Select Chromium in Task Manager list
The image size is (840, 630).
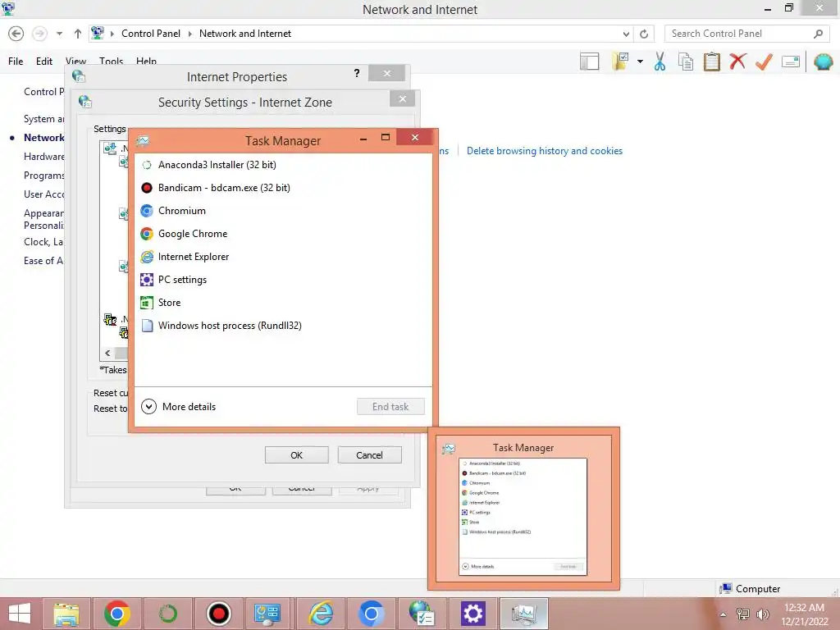point(283,211)
